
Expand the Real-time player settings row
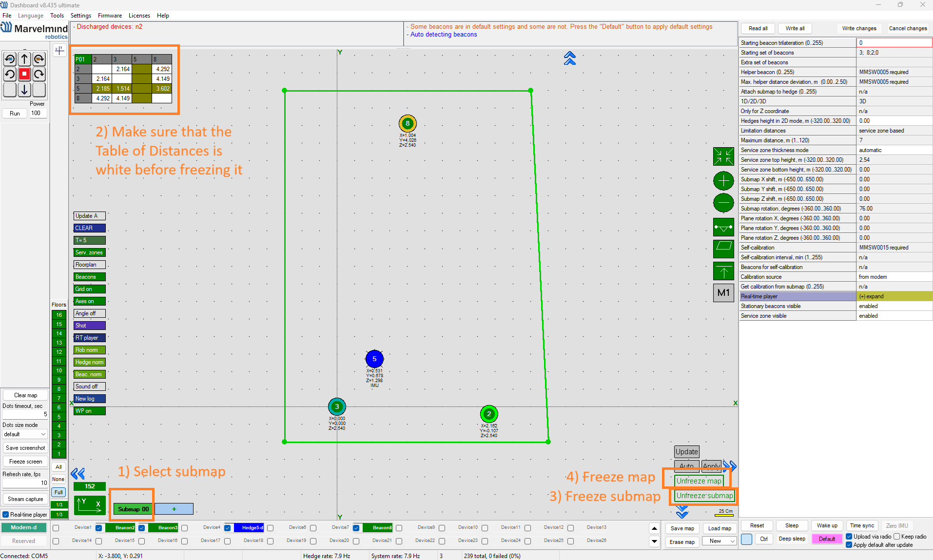click(894, 296)
